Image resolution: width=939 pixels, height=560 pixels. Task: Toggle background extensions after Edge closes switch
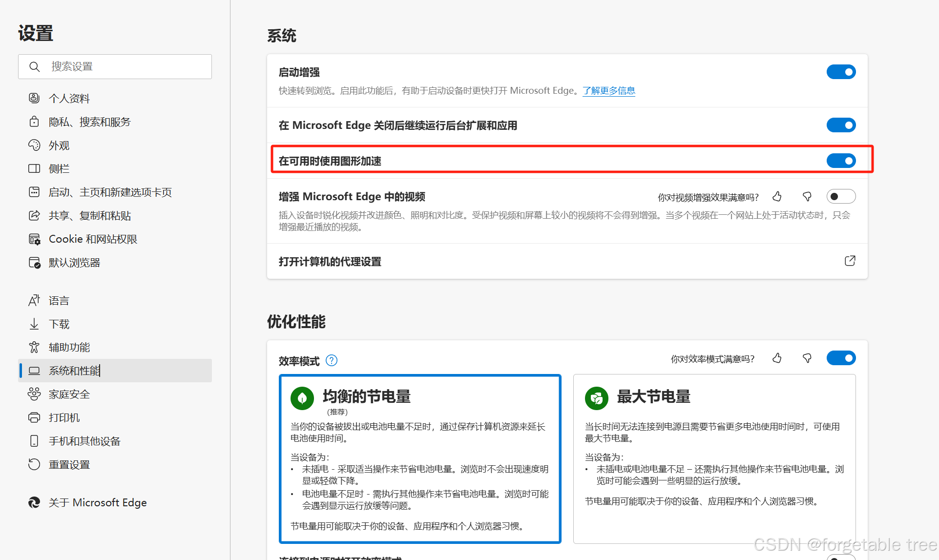(x=841, y=125)
